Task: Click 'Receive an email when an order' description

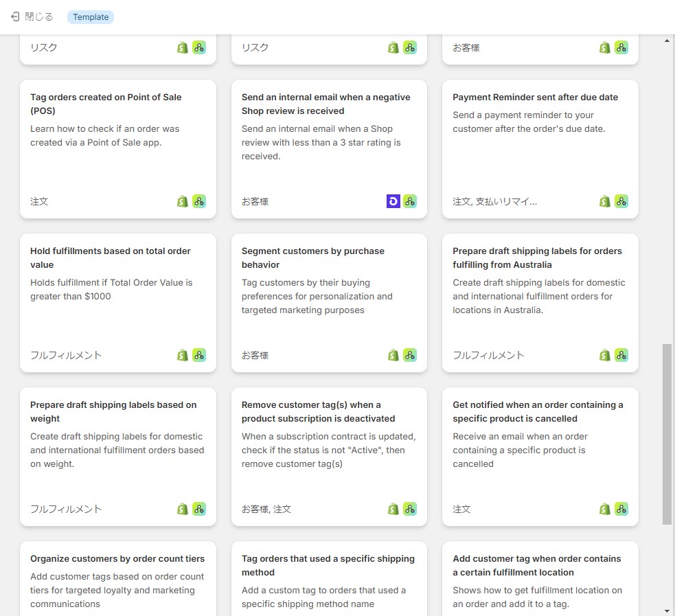Action: point(520,450)
